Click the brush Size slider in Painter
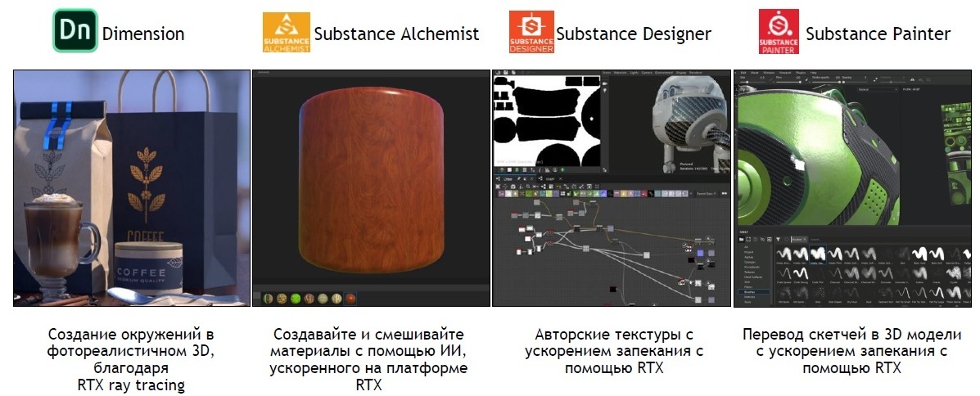Image resolution: width=980 pixels, height=396 pixels. pos(752,83)
